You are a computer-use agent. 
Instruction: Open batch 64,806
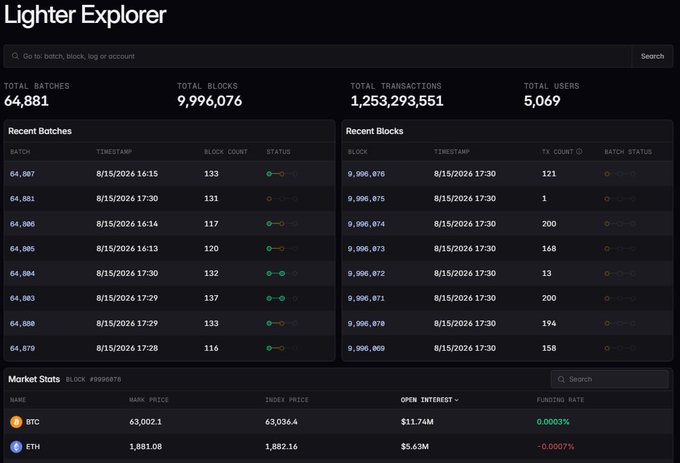tap(22, 224)
